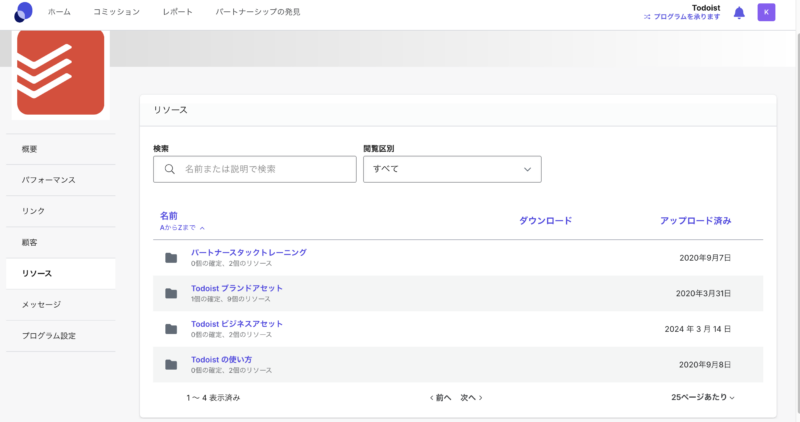
Task: Toggle sort order on 名前 column
Action: 169,216
